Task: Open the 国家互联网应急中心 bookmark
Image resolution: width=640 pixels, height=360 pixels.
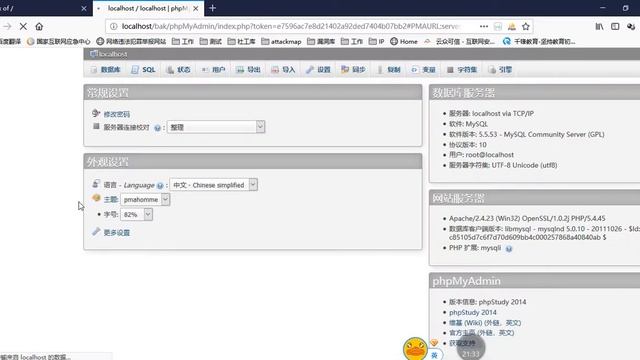Action: point(59,42)
